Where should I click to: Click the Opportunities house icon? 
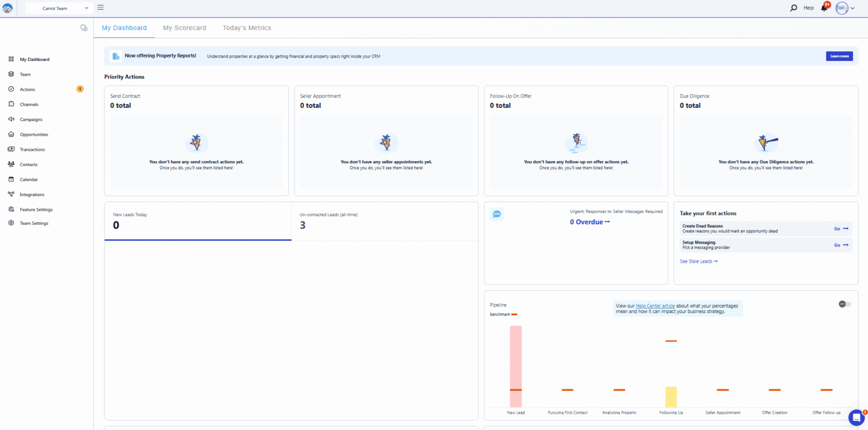pos(11,134)
